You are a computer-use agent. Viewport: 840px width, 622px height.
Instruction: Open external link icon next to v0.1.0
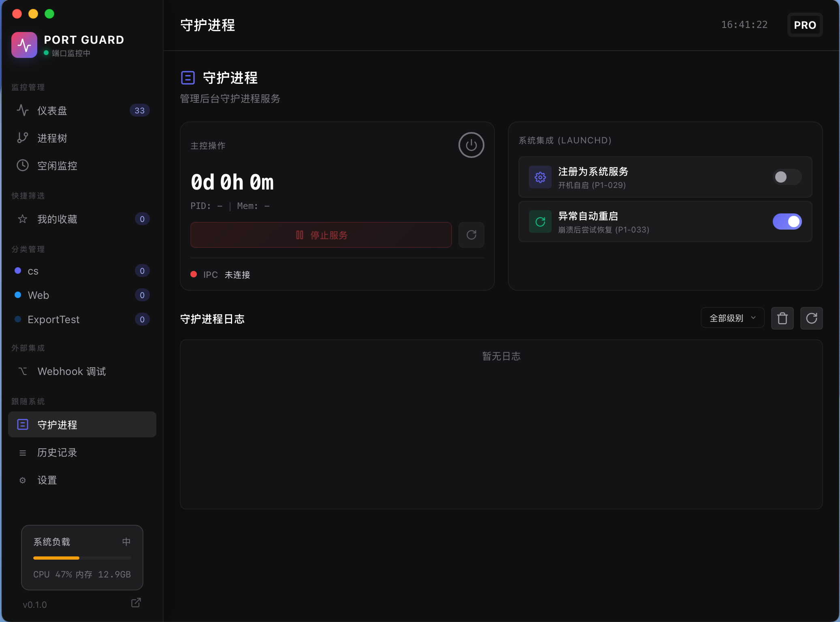136,603
